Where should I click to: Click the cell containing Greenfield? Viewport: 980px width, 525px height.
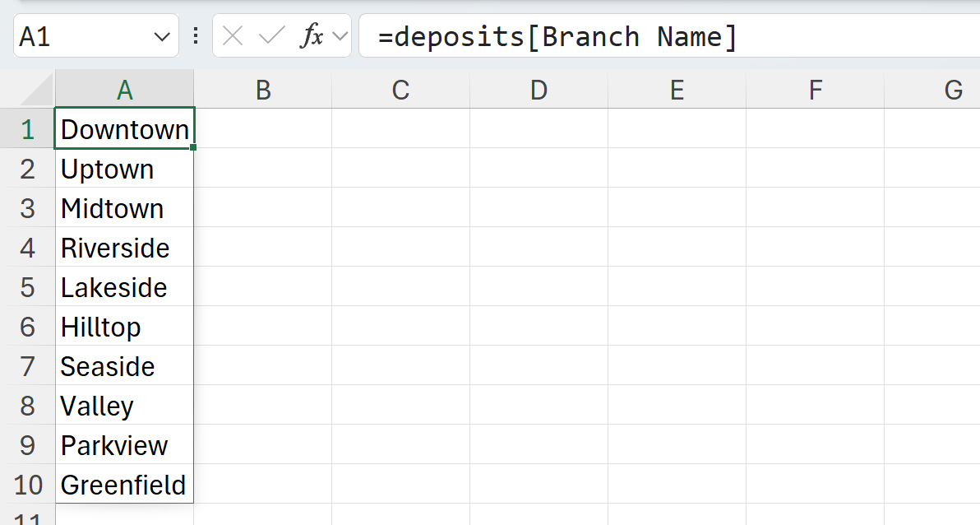tap(124, 486)
